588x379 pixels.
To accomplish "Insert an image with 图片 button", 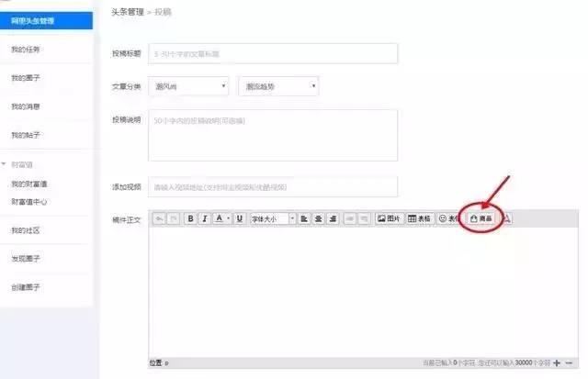I will click(389, 218).
